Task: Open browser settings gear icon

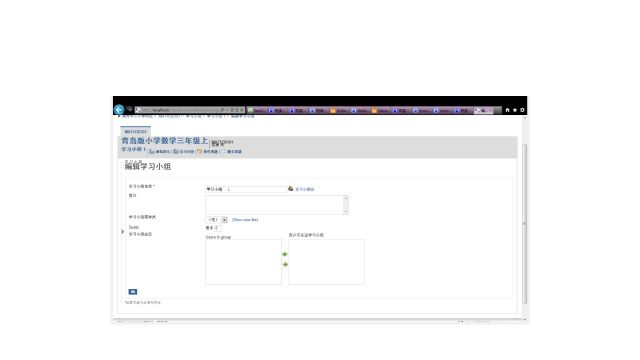Action: [x=522, y=110]
